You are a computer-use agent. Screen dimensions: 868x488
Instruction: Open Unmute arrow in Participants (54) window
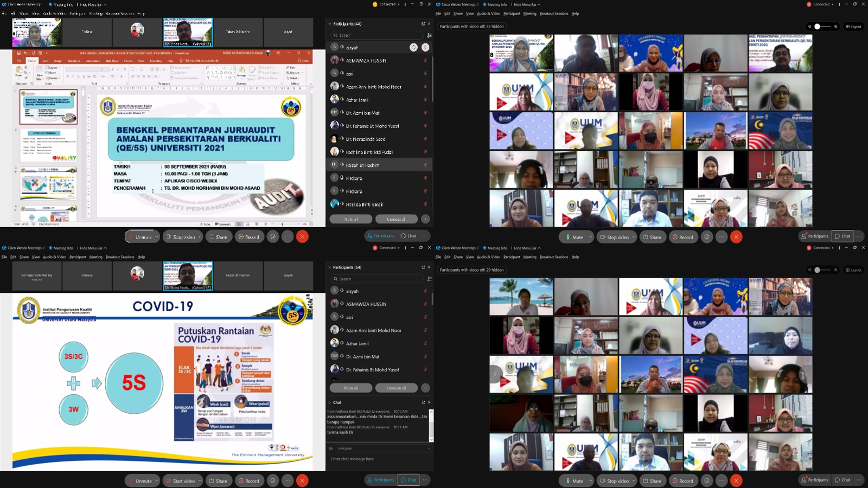click(157, 481)
